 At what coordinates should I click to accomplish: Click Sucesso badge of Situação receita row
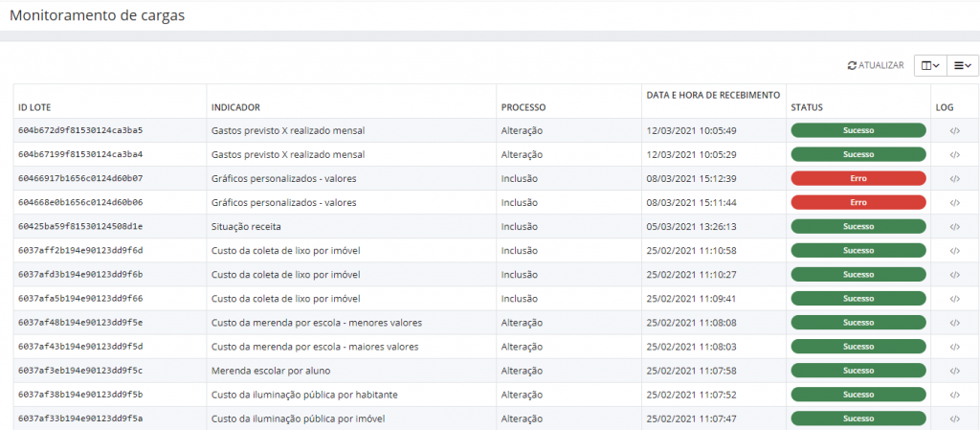(x=857, y=227)
